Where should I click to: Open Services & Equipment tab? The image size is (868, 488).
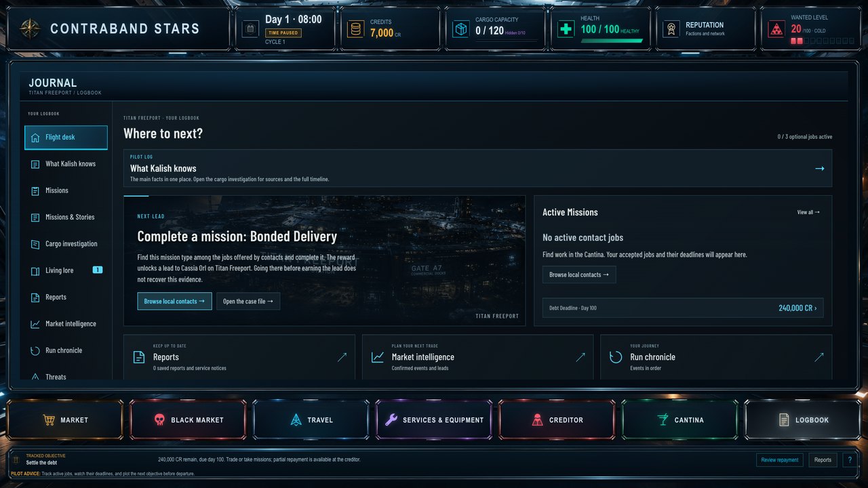coord(434,420)
